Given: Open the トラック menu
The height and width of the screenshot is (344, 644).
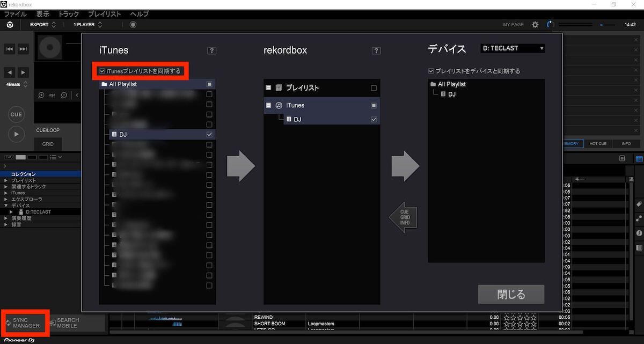Looking at the screenshot, I should point(68,14).
